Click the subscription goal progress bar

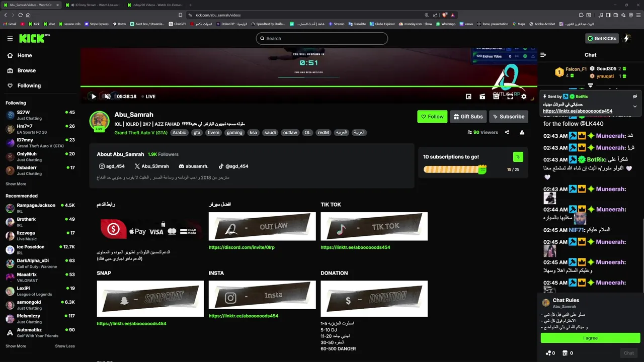click(x=455, y=169)
